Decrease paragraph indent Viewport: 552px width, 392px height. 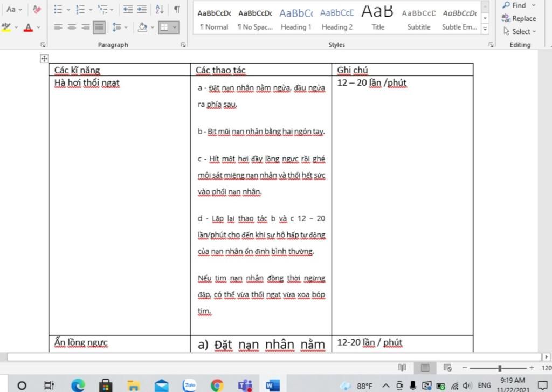[x=128, y=10]
